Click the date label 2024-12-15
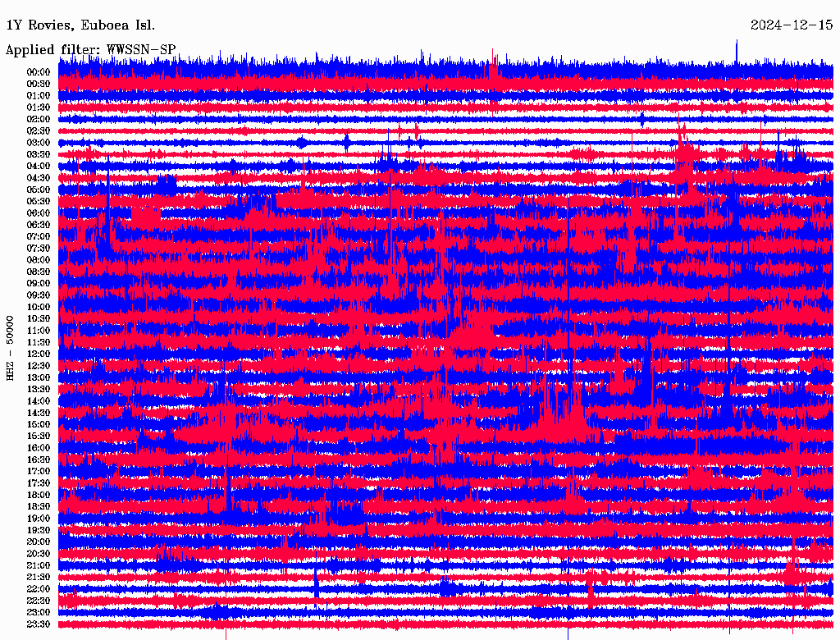The width and height of the screenshot is (840, 640). [792, 25]
